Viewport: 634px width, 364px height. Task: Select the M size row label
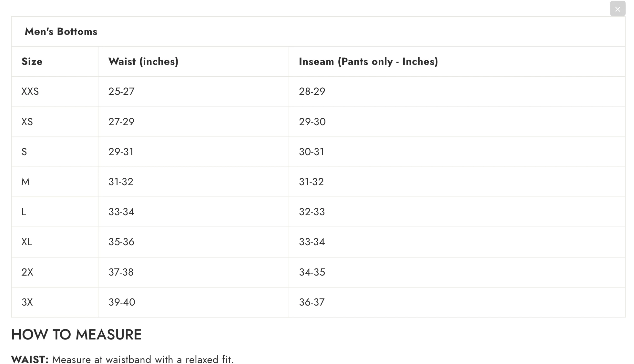(26, 182)
